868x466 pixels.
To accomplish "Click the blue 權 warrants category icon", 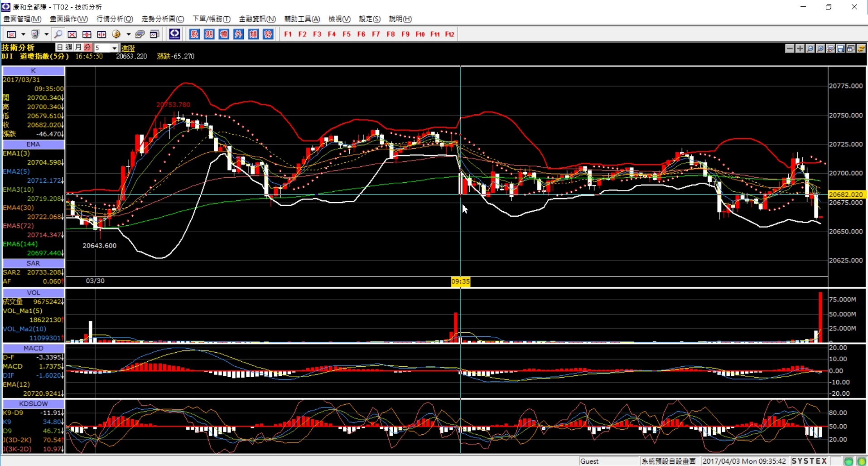I will point(224,34).
